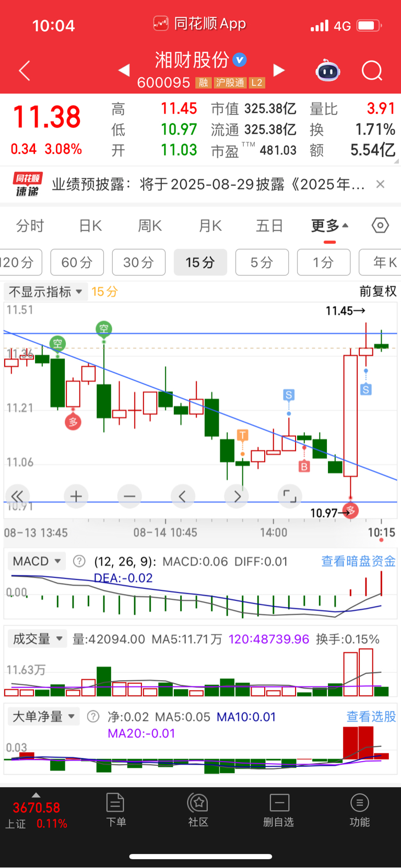This screenshot has height=868, width=401.
Task: Tap the 上证 3670.58 index value
Action: (37, 807)
